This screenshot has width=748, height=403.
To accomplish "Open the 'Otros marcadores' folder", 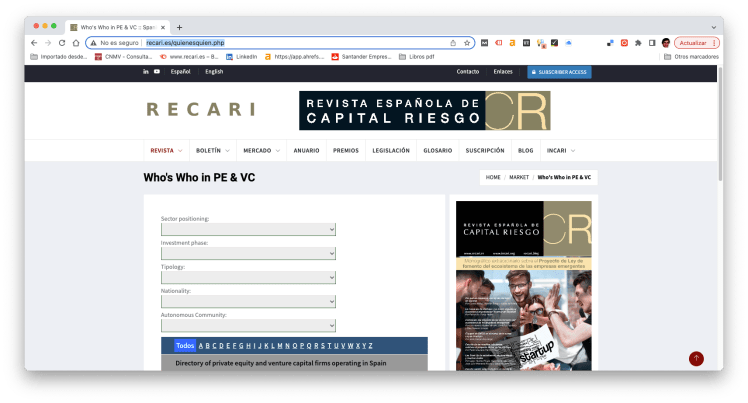I will coord(691,57).
